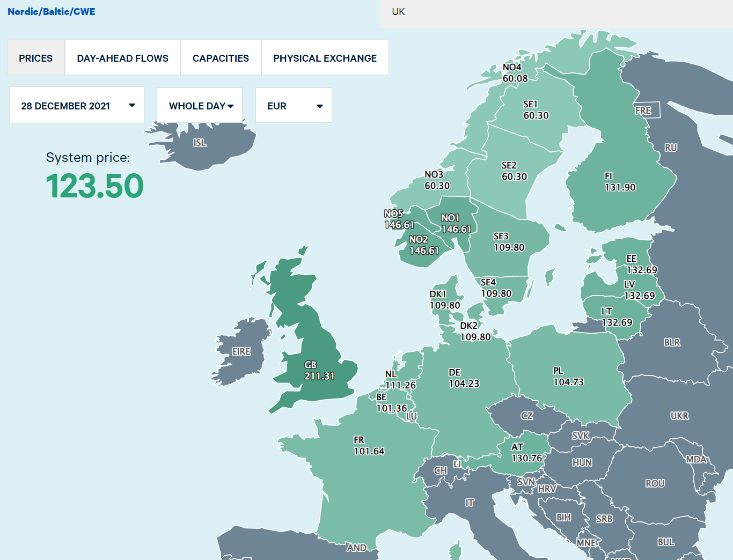Click the SE1 60.30 bidding zone
Image resolution: width=733 pixels, height=560 pixels.
[536, 110]
